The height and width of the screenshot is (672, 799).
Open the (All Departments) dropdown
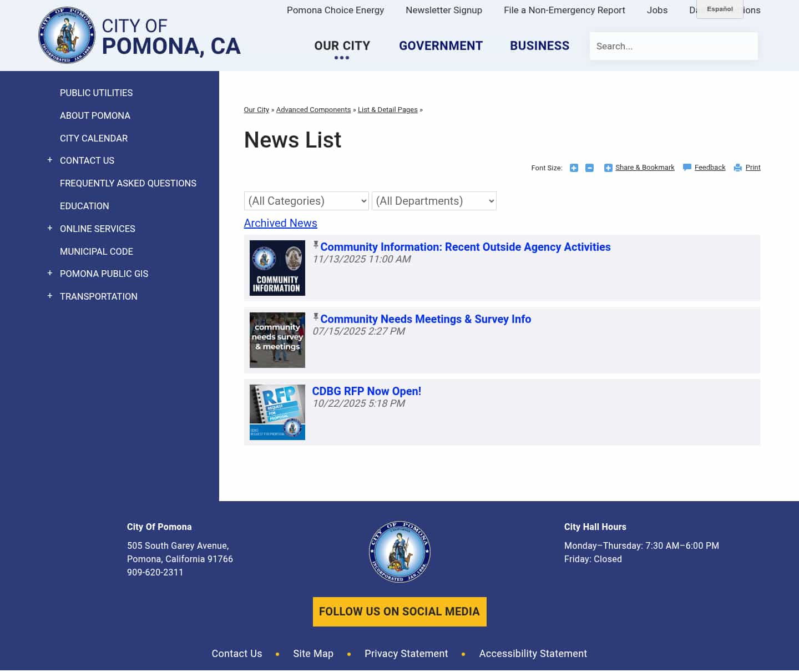434,201
